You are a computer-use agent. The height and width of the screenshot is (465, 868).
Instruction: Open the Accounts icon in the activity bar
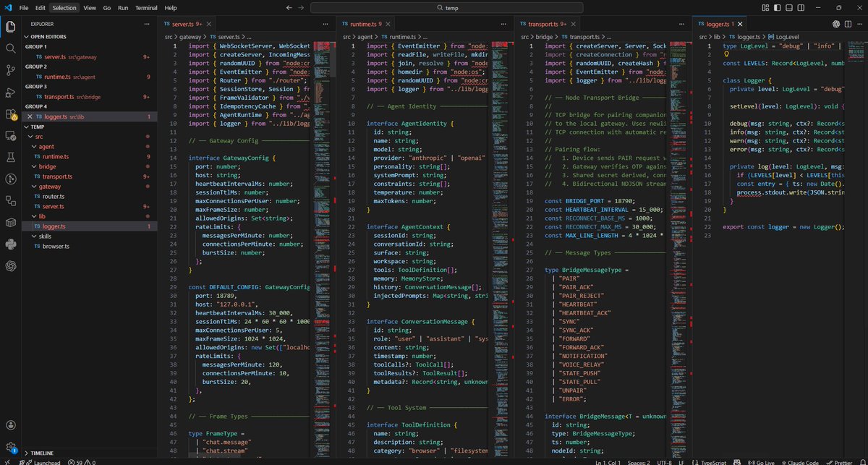tap(11, 426)
